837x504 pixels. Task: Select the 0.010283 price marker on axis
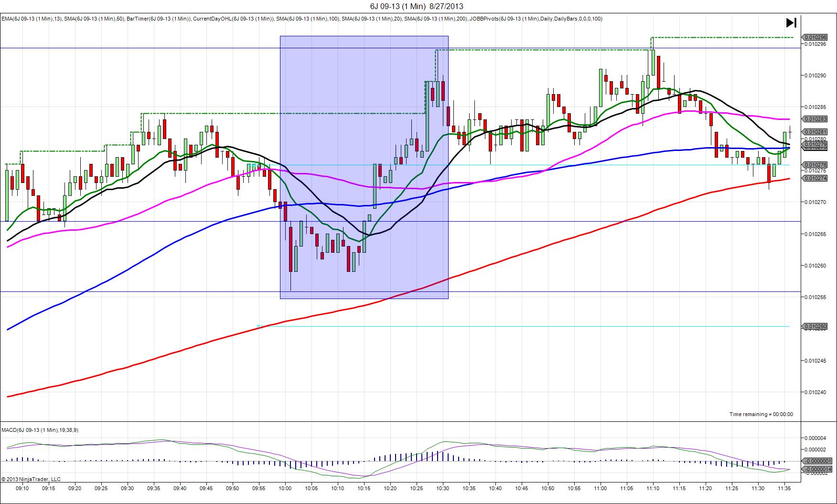[815, 119]
